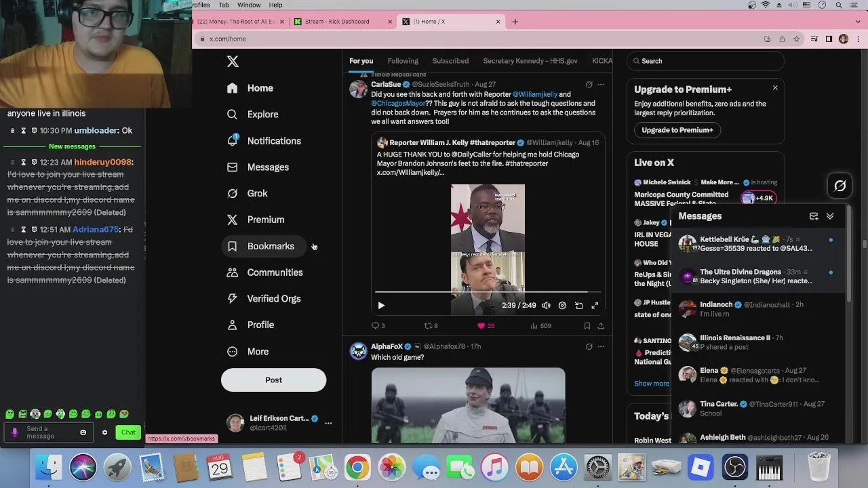Open more options on CarlaSue's post
This screenshot has height=488, width=868.
point(601,85)
